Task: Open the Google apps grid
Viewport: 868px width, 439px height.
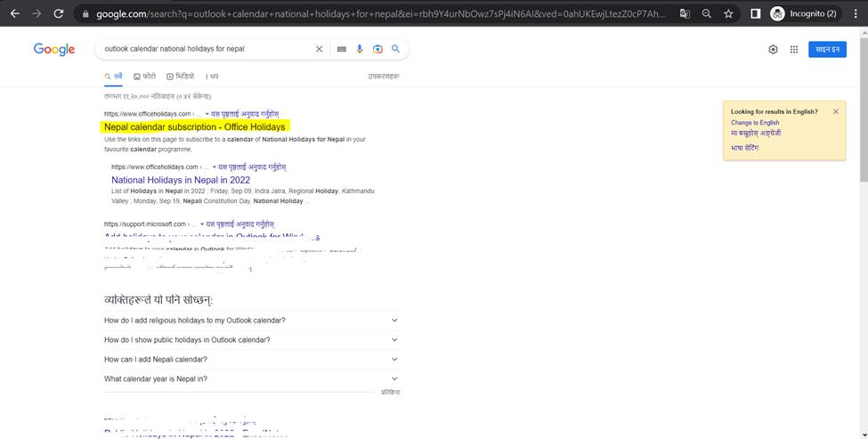Action: (x=794, y=49)
